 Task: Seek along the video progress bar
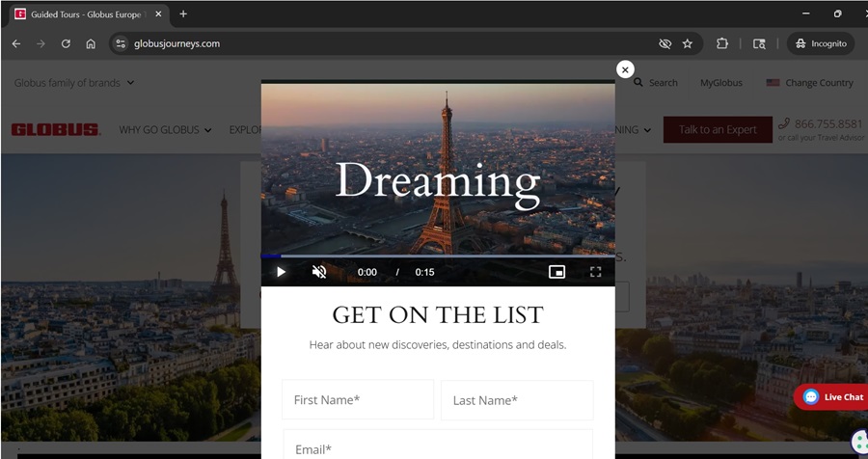tap(438, 256)
